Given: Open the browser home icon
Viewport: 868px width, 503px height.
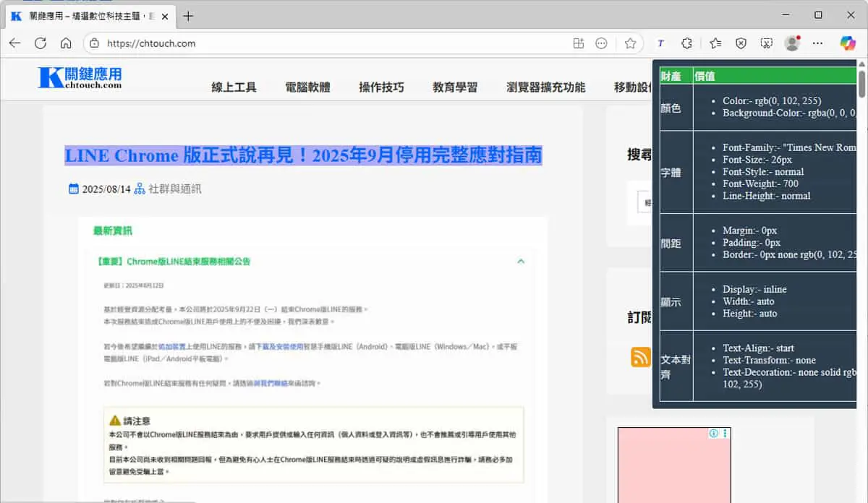Looking at the screenshot, I should tap(66, 43).
